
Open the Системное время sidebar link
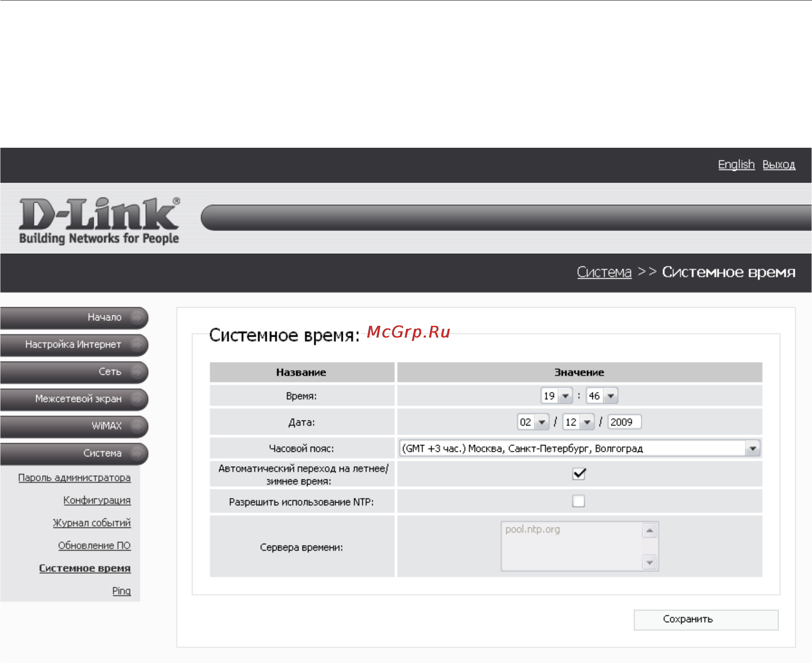pyautogui.click(x=85, y=568)
